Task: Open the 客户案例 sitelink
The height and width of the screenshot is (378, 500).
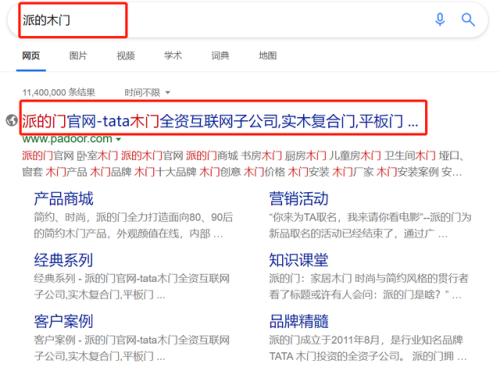Action: point(63,321)
